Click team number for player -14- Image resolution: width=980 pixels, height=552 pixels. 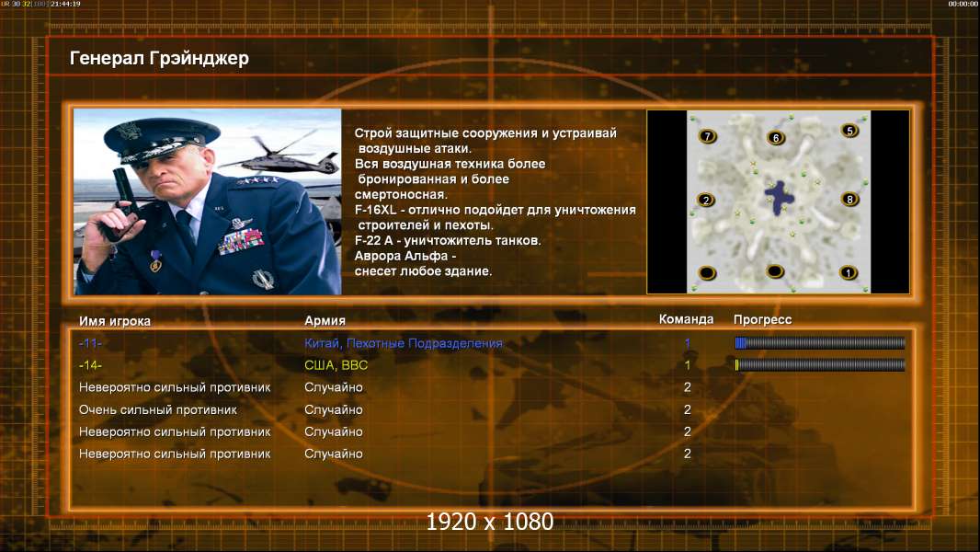tap(688, 365)
